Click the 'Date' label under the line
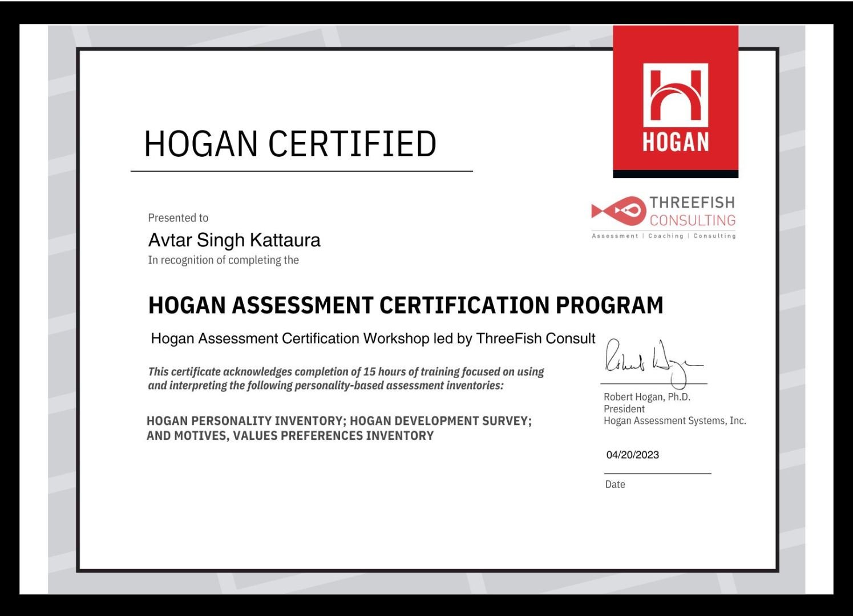853x616 pixels. pyautogui.click(x=615, y=484)
